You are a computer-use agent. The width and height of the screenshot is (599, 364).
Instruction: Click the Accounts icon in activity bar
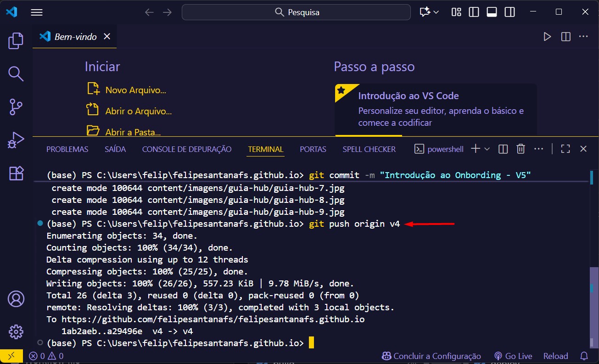[x=16, y=299]
